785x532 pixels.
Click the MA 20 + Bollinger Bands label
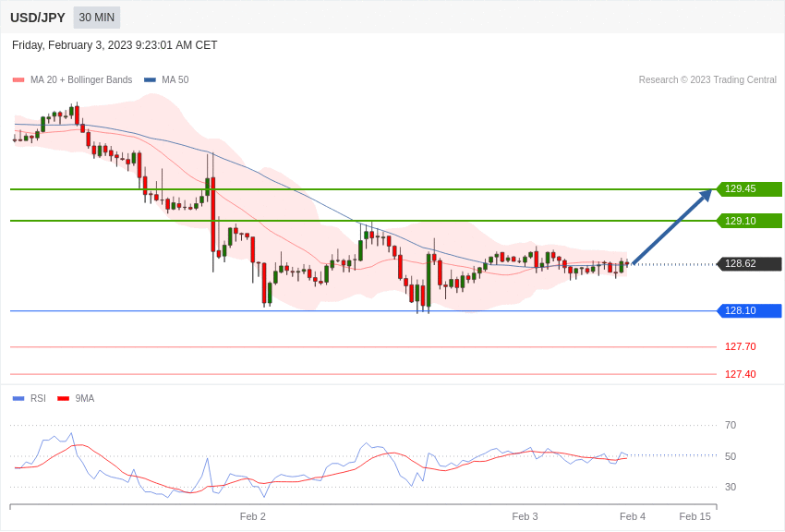click(x=81, y=79)
